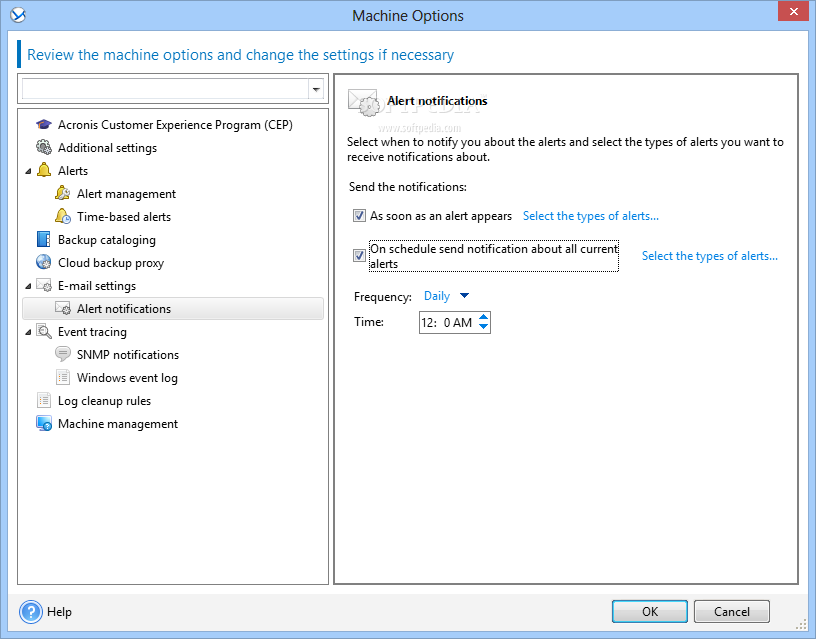The width and height of the screenshot is (816, 639).
Task: Collapse the E-mail settings tree node
Action: point(28,286)
